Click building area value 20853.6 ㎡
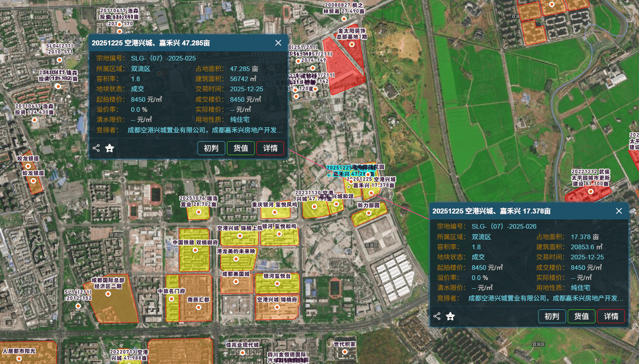The width and height of the screenshot is (639, 364). pyautogui.click(x=587, y=247)
